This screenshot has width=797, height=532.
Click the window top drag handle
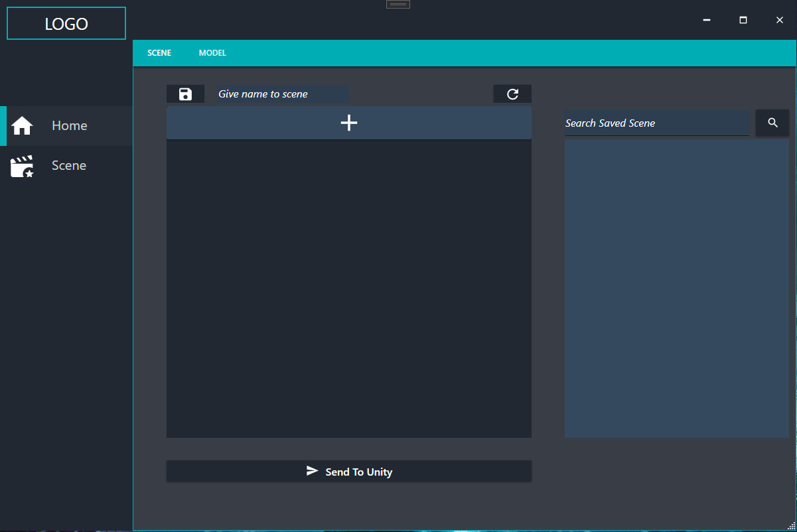click(398, 4)
